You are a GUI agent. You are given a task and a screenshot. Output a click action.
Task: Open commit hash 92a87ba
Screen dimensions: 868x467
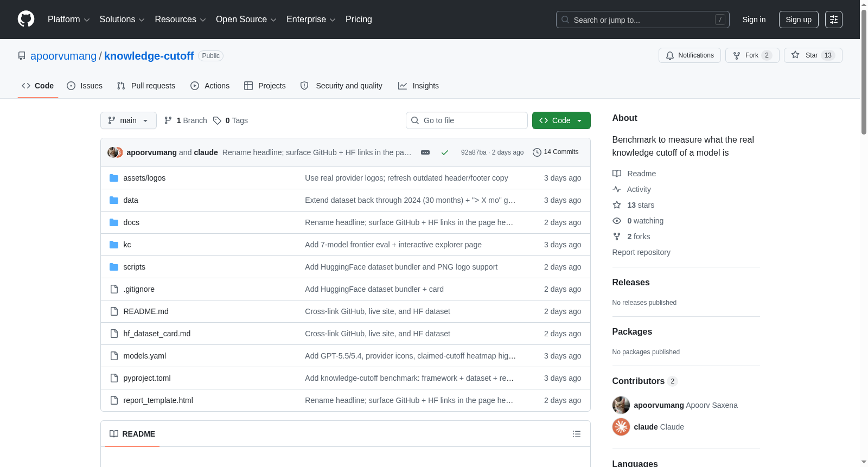(474, 152)
